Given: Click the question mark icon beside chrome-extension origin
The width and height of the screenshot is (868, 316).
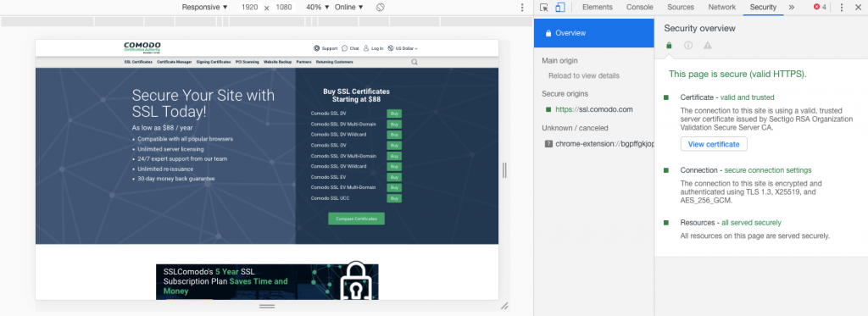Looking at the screenshot, I should click(548, 143).
